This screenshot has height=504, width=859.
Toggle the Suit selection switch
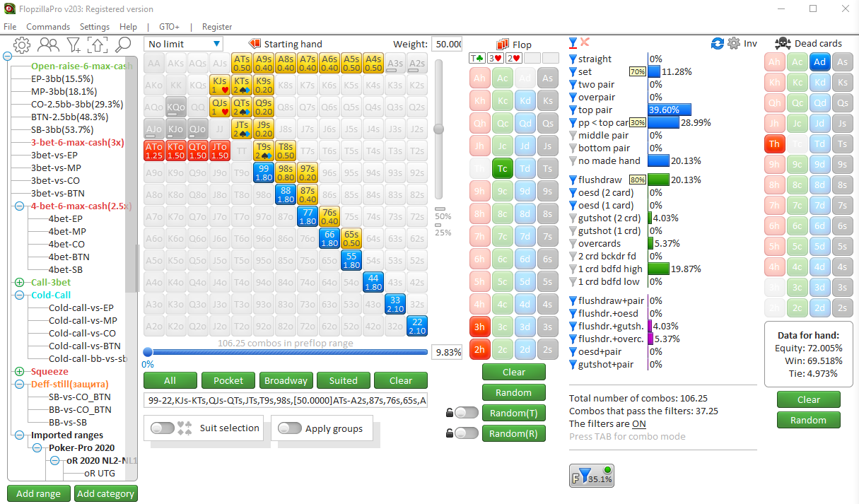click(x=163, y=428)
